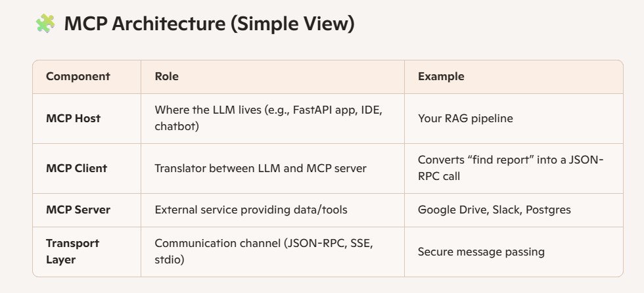Click the puzzle piece emoji icon
This screenshot has height=293, width=644.
pos(45,24)
